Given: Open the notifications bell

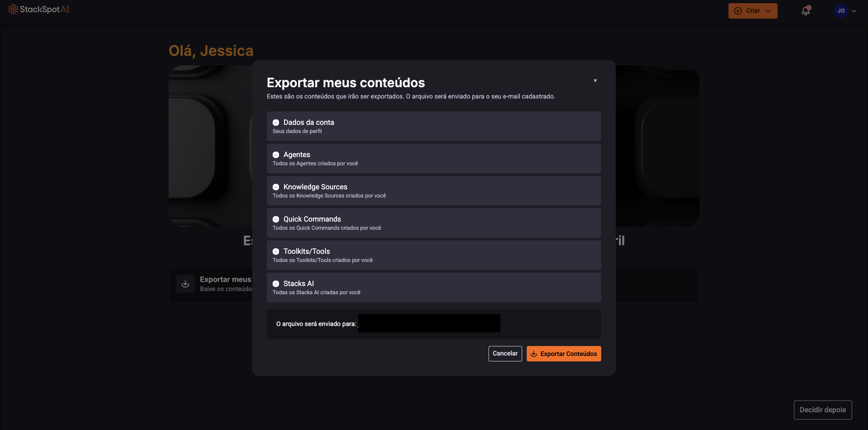Looking at the screenshot, I should pyautogui.click(x=805, y=11).
